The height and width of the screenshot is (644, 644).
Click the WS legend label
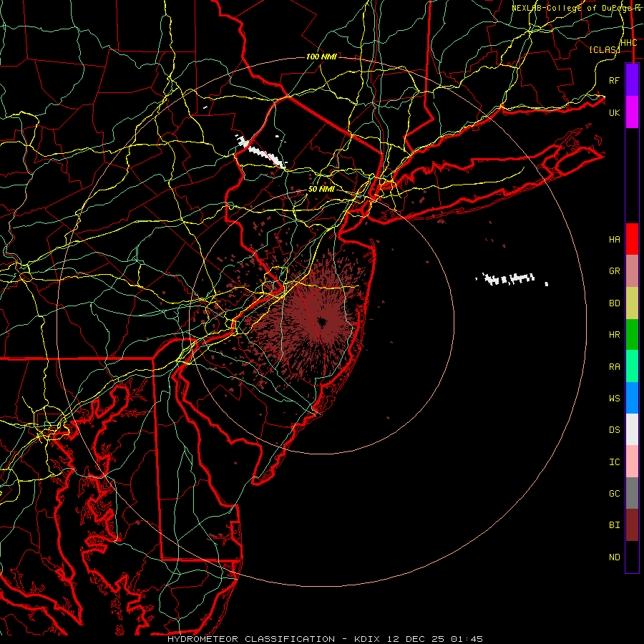[614, 399]
